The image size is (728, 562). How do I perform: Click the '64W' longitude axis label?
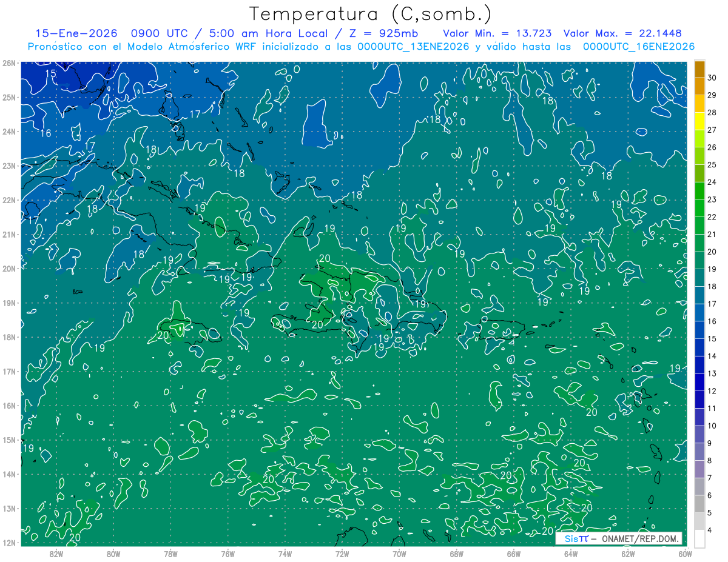[x=571, y=554]
